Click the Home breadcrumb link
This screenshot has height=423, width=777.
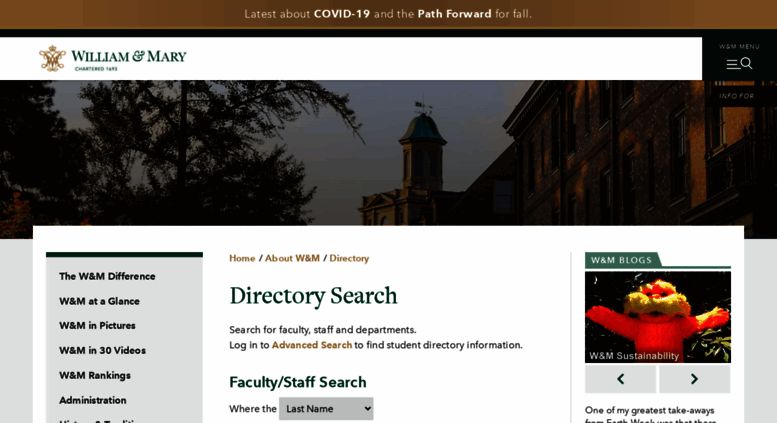242,258
